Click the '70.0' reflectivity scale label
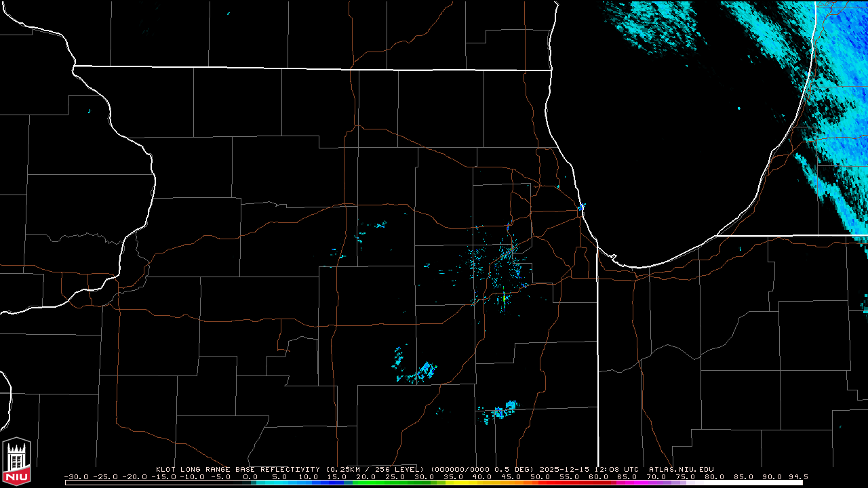Screen dimensions: 868x488 click(658, 477)
